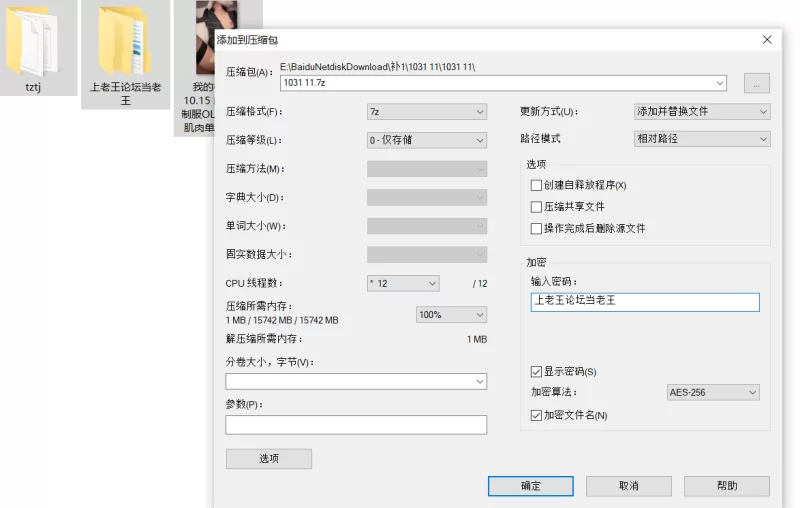Image resolution: width=800 pixels, height=508 pixels.
Task: Click the 确定 button
Action: (530, 486)
